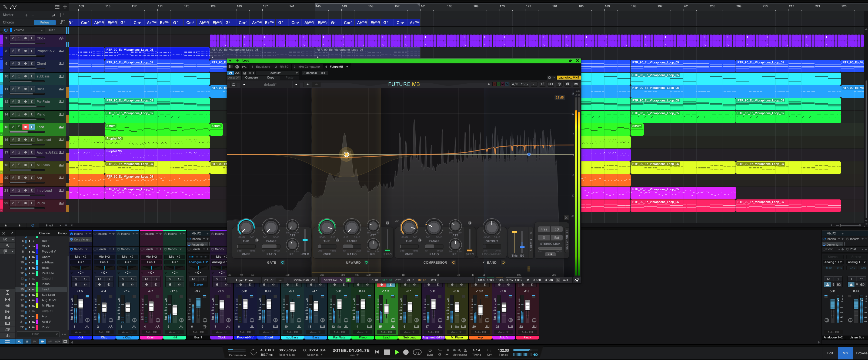Image resolution: width=868 pixels, height=360 pixels.
Task: Select the wrench tool above the track list
Action: pyautogui.click(x=5, y=7)
